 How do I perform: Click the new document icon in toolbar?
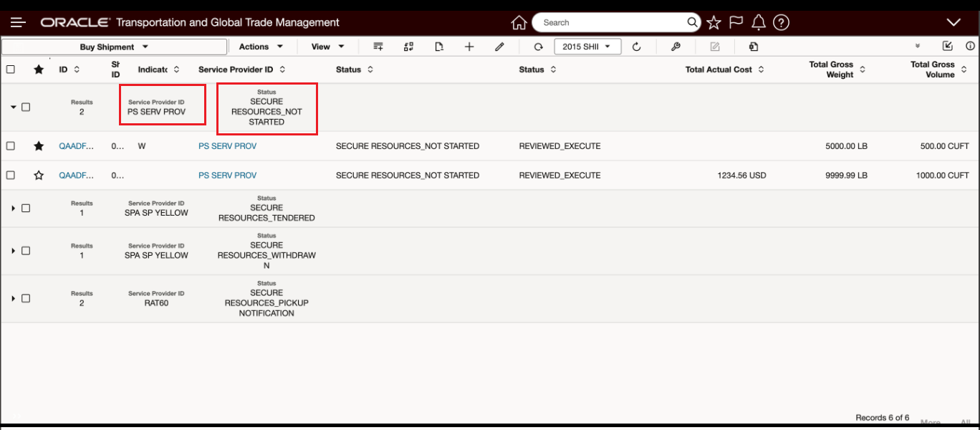(x=439, y=47)
